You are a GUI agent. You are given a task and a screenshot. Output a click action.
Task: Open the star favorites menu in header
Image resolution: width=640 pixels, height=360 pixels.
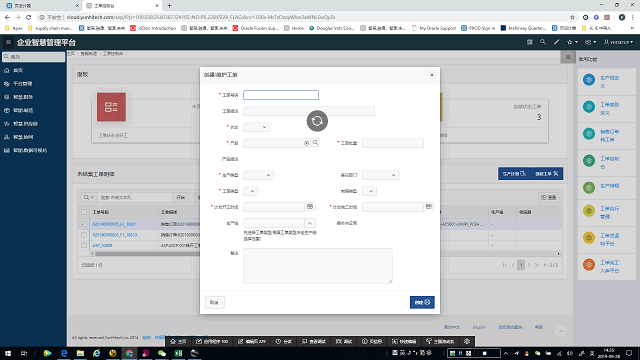tap(572, 42)
